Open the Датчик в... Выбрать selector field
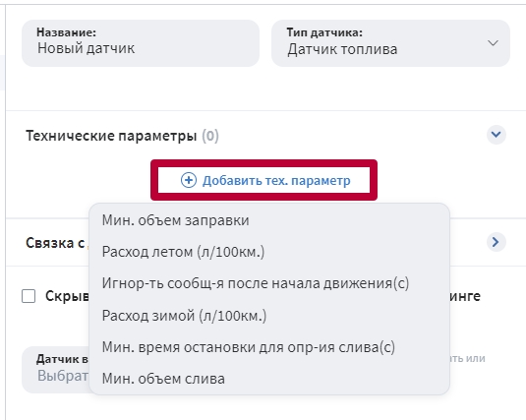Viewport: 526px width, 420px height. 56,370
